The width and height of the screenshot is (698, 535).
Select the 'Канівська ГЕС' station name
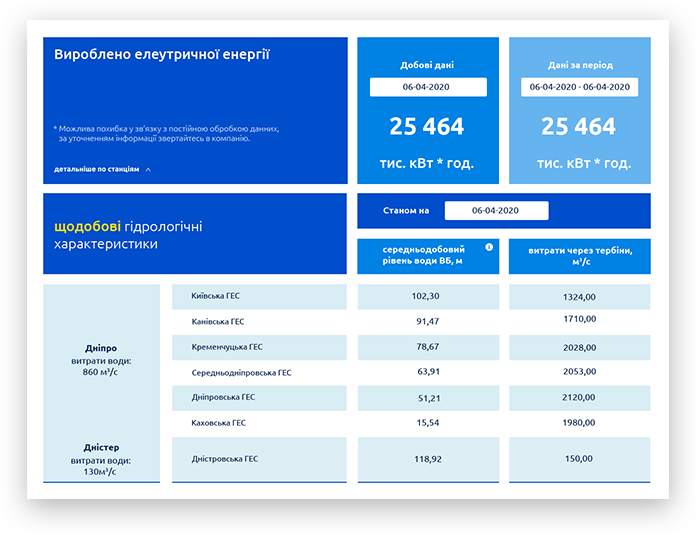[x=218, y=322]
